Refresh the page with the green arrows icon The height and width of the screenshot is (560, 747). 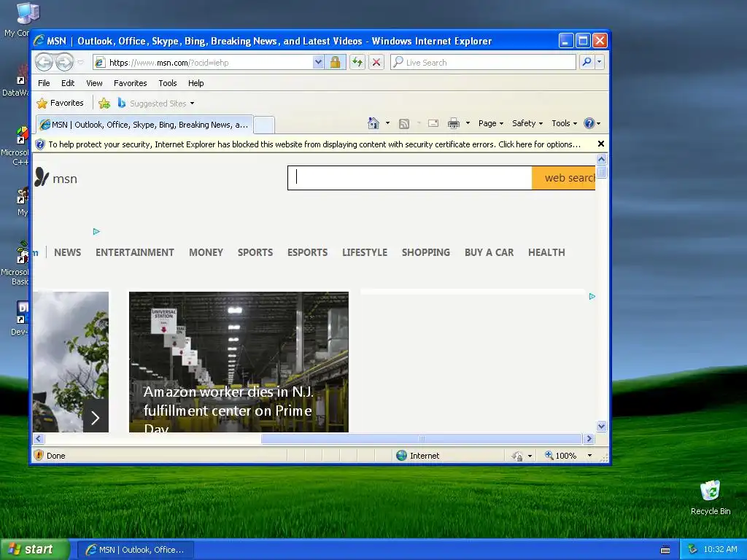click(357, 63)
